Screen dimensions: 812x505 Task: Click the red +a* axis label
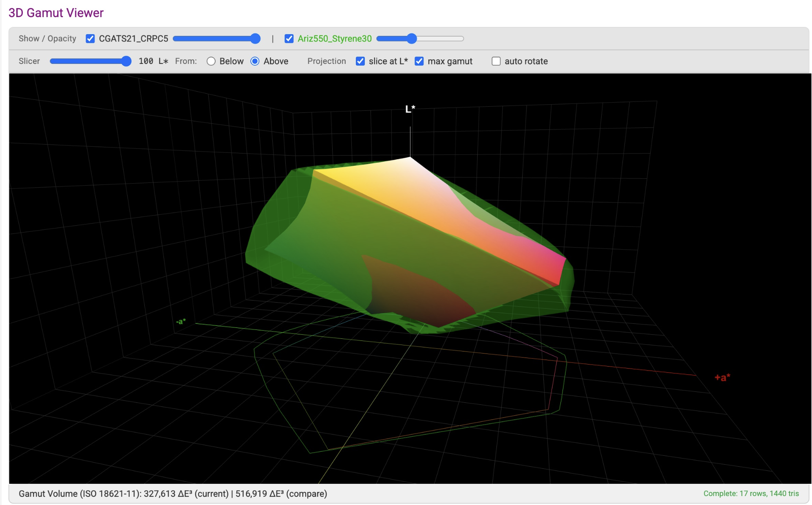tap(722, 378)
